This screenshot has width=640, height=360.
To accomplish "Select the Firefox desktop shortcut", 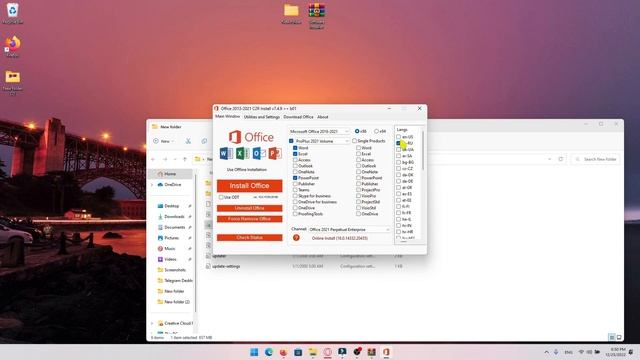I will [x=13, y=46].
